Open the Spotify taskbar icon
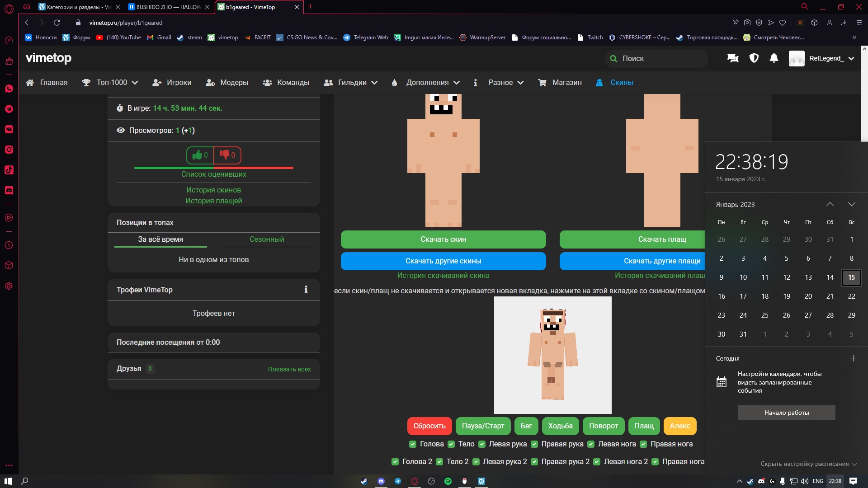868x488 pixels. (x=448, y=481)
